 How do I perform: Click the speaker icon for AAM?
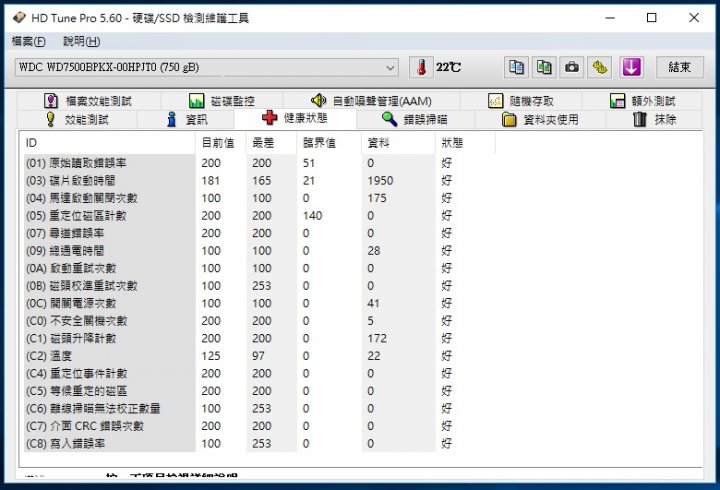319,100
